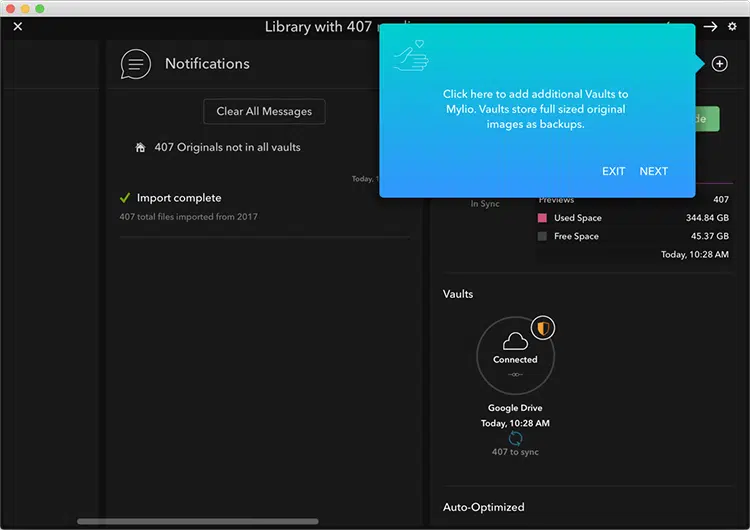The width and height of the screenshot is (750, 530).
Task: Click the Auto-Optimized section heading
Action: 484,507
